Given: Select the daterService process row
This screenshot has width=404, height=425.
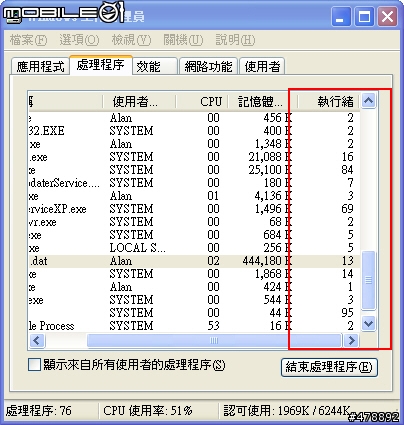Looking at the screenshot, I should pos(195,183).
